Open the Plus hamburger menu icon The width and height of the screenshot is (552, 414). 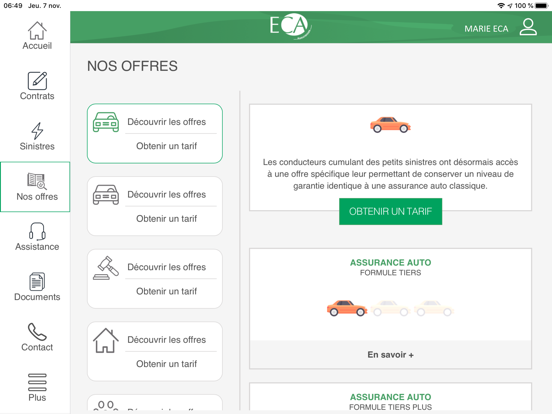pyautogui.click(x=37, y=382)
